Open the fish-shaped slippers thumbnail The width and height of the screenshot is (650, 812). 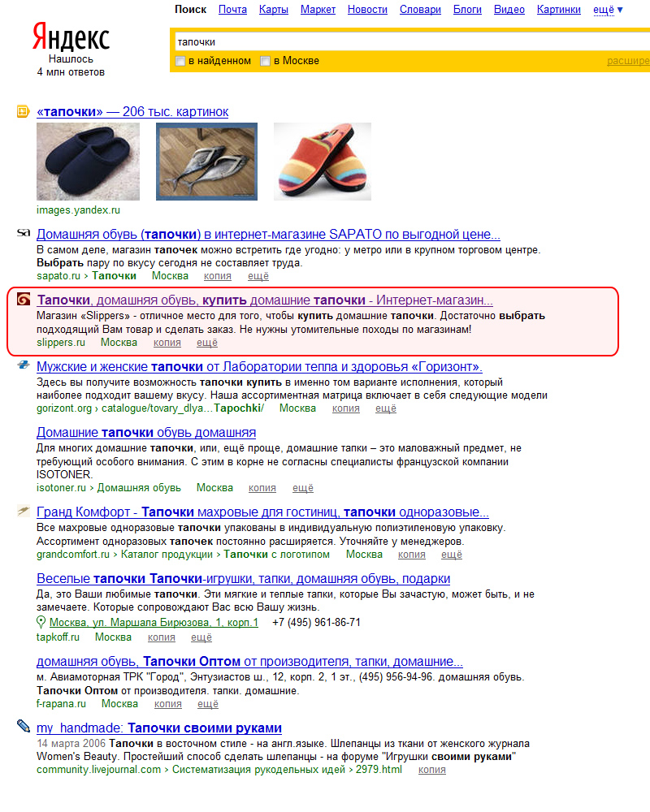pos(207,161)
